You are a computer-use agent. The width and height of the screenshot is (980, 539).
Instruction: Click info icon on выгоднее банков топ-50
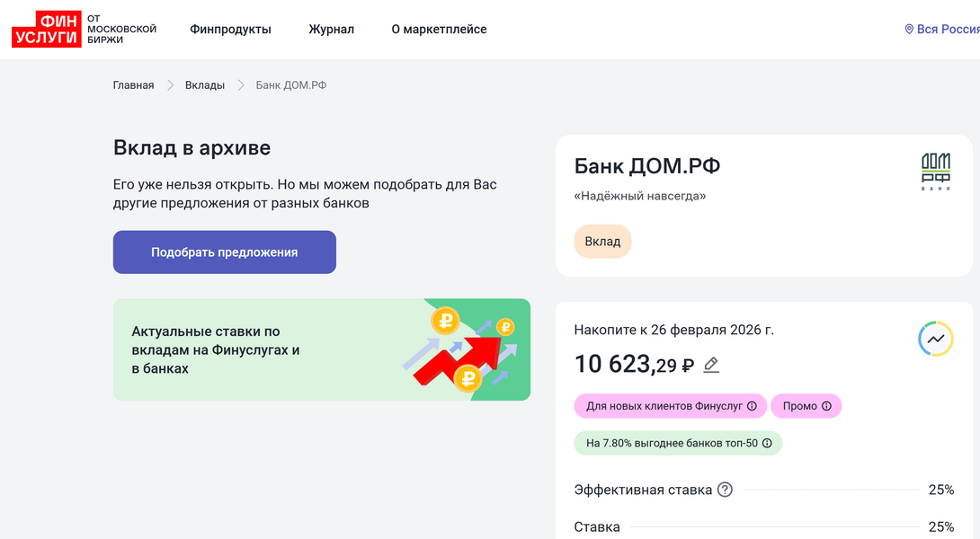pos(767,443)
